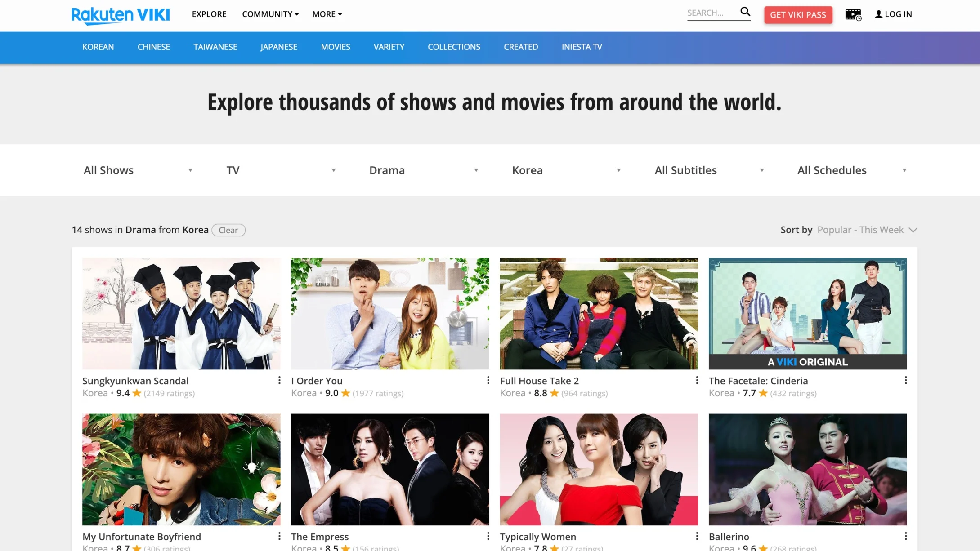980x551 pixels.
Task: Click the Sungkyunkwan Scandal poster thumbnail
Action: tap(181, 314)
